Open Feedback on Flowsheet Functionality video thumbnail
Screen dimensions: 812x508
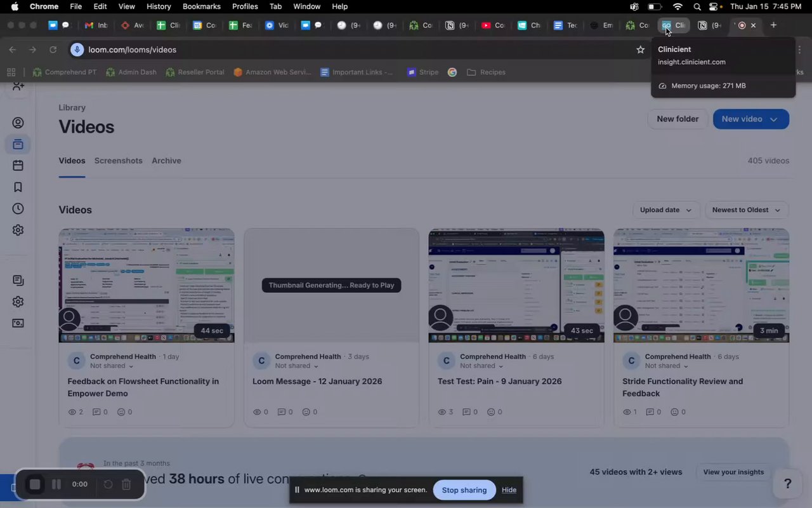click(x=147, y=286)
